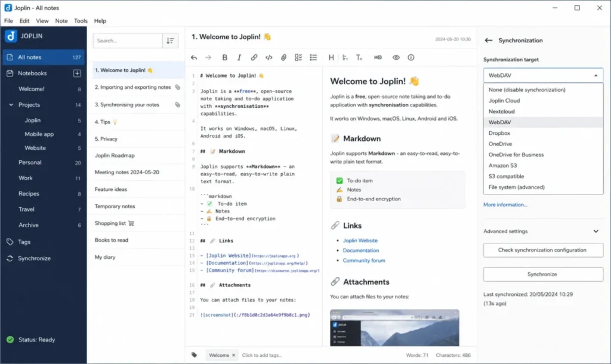Open the Meeting notes 2024-05-20 note
Image resolution: width=611 pixels, height=364 pixels.
(137, 172)
